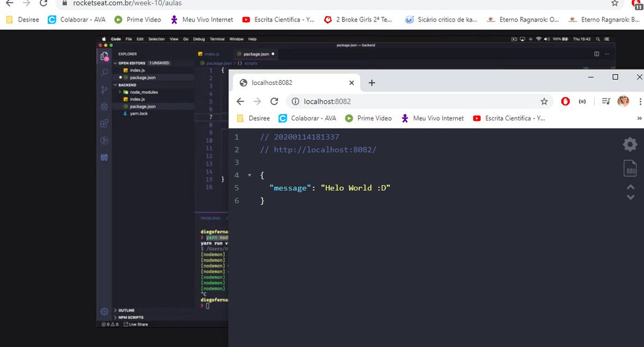Open the VS Code Extensions activity icon
Screen dimensions: 644x347
point(105,124)
